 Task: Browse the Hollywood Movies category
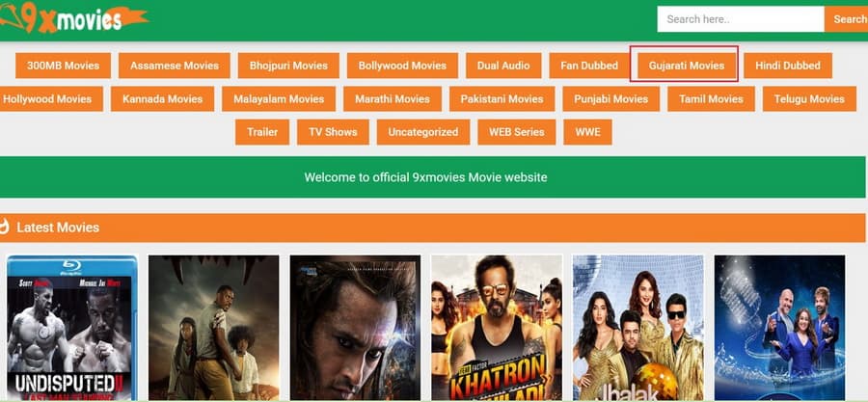point(49,99)
